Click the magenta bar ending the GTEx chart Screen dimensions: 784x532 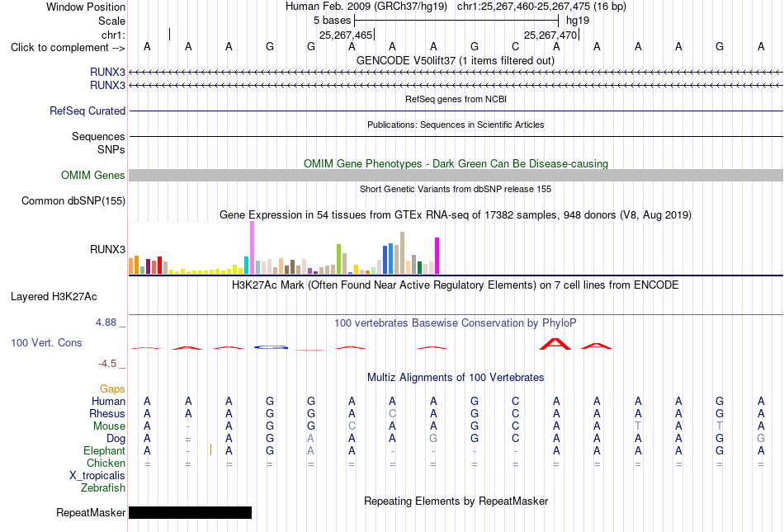click(437, 256)
